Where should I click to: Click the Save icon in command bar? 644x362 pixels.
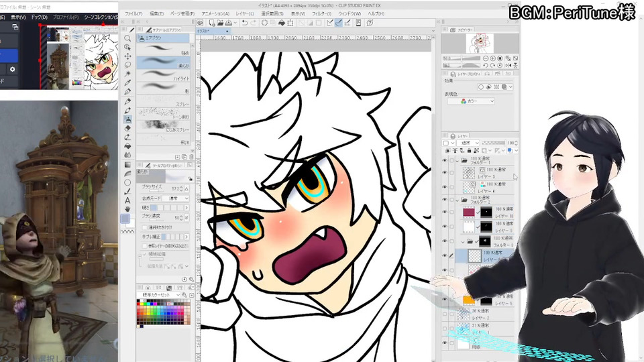click(x=229, y=23)
